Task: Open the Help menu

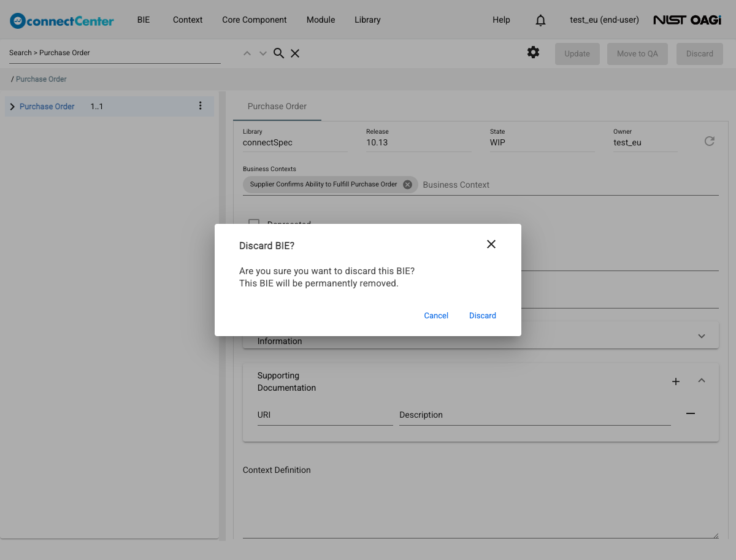Action: point(501,20)
